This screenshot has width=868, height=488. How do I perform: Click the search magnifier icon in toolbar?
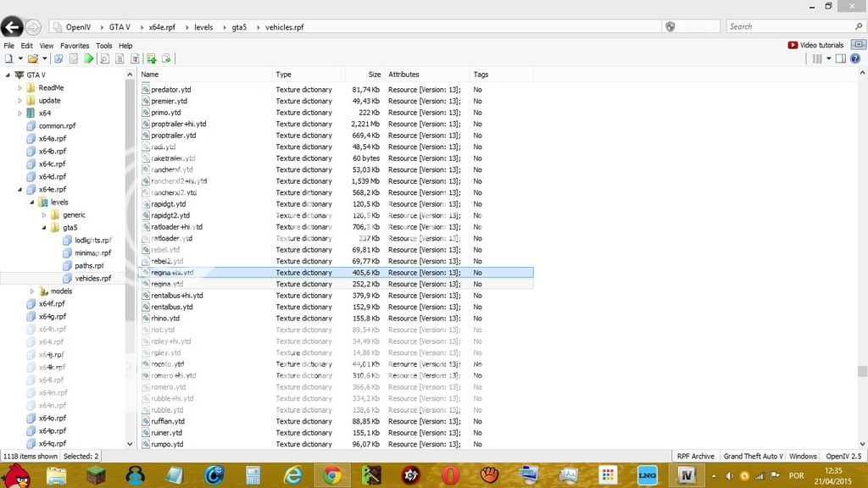pos(104,58)
